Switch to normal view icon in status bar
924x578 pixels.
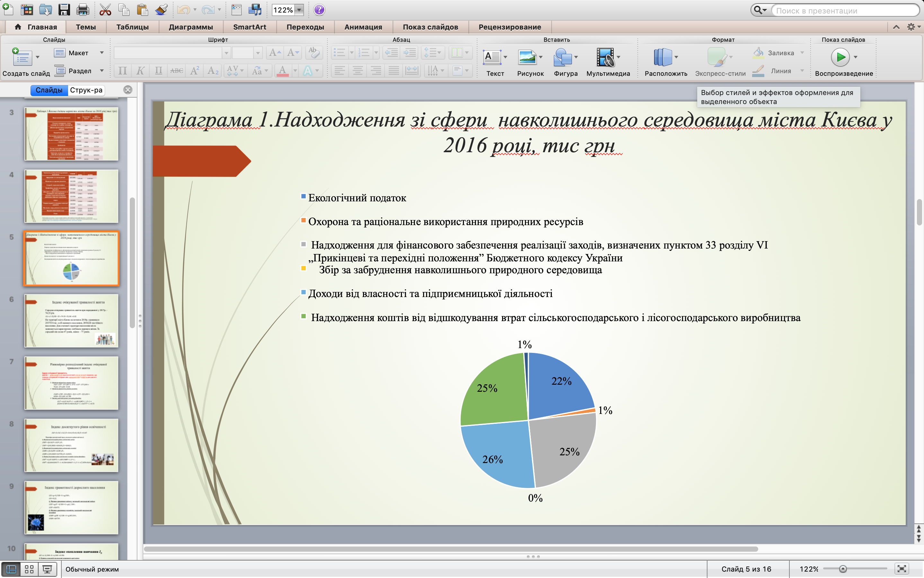pos(11,569)
